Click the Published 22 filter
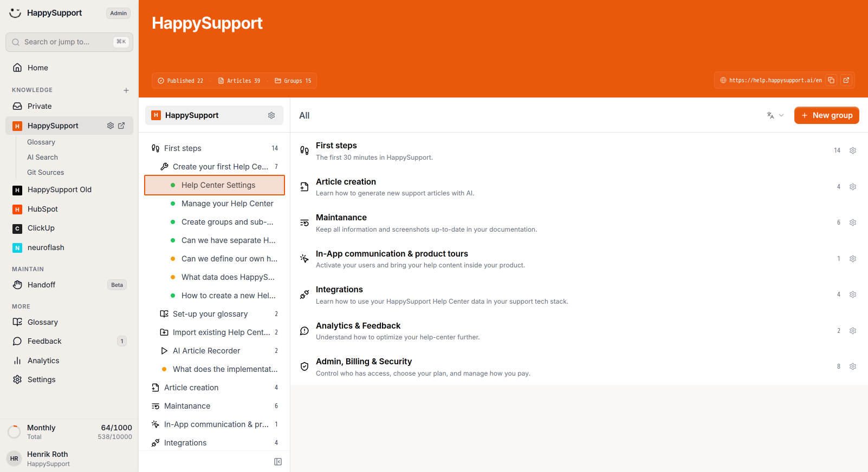868x472 pixels. (x=180, y=81)
